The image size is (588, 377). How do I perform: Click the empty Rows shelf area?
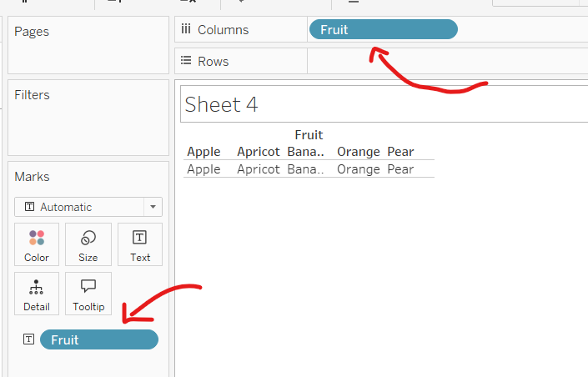click(446, 62)
